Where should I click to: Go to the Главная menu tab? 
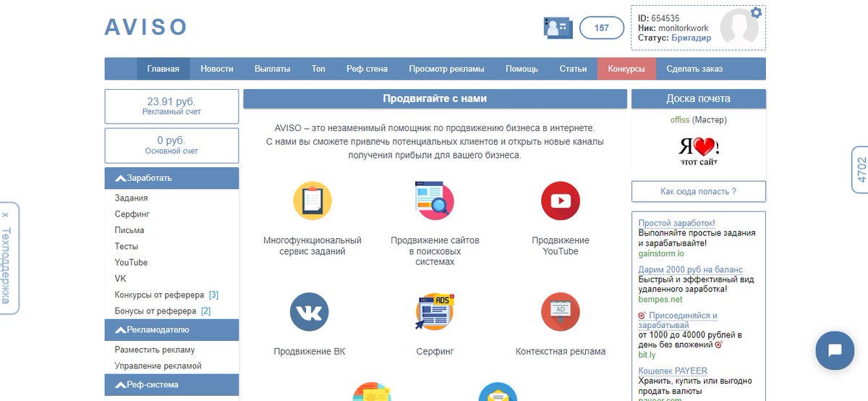coord(163,69)
